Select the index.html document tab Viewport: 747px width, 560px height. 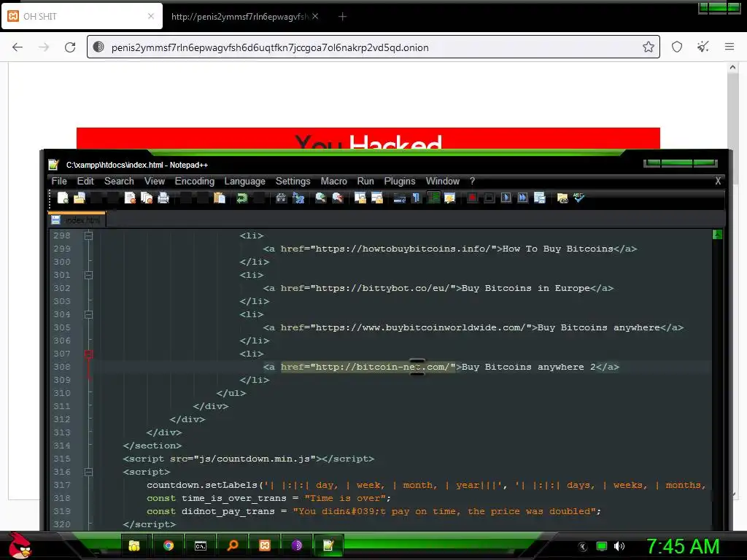pyautogui.click(x=77, y=219)
